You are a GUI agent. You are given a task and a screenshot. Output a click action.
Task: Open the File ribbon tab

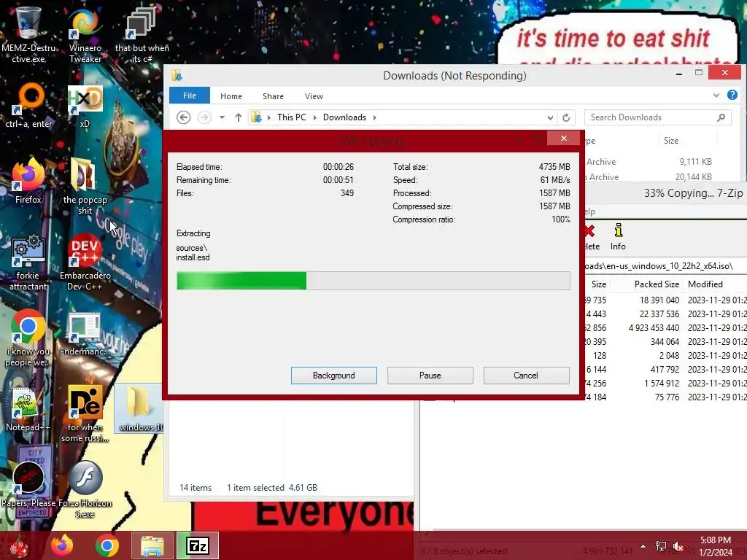coord(190,96)
